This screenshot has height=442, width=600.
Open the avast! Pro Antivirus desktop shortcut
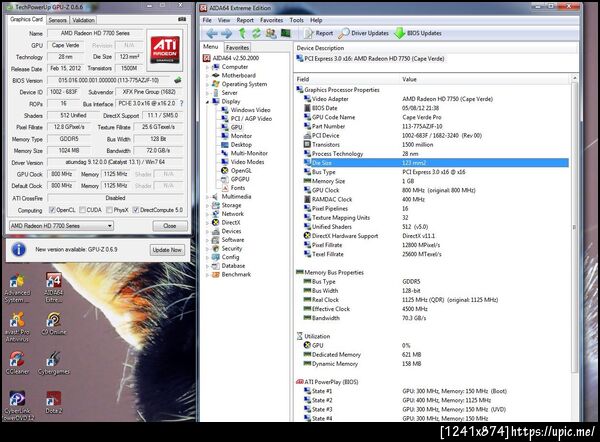pyautogui.click(x=17, y=328)
